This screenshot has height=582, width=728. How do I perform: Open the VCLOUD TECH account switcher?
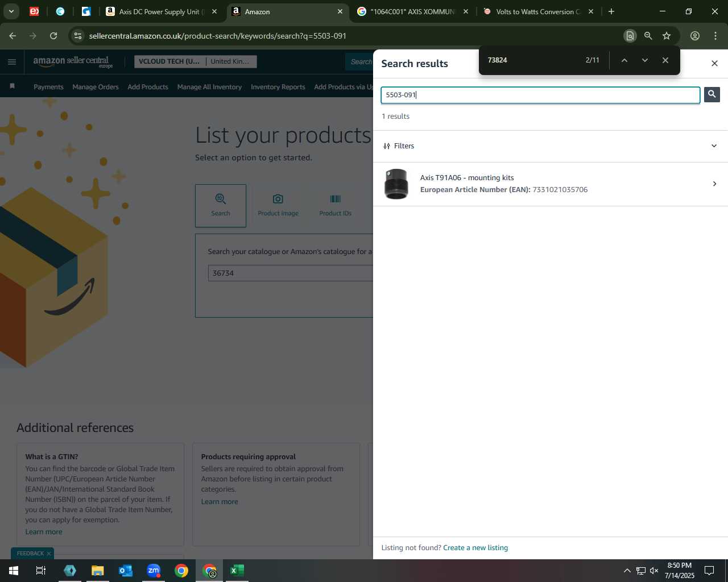[196, 61]
